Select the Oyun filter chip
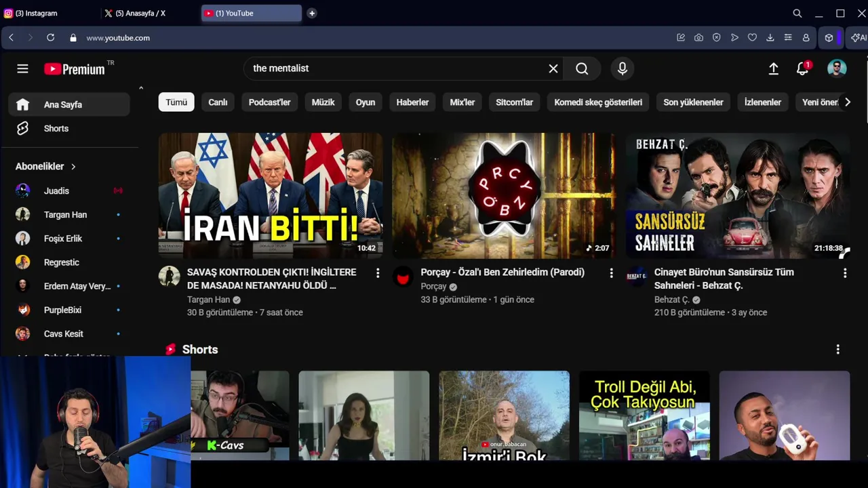868x488 pixels. 366,102
